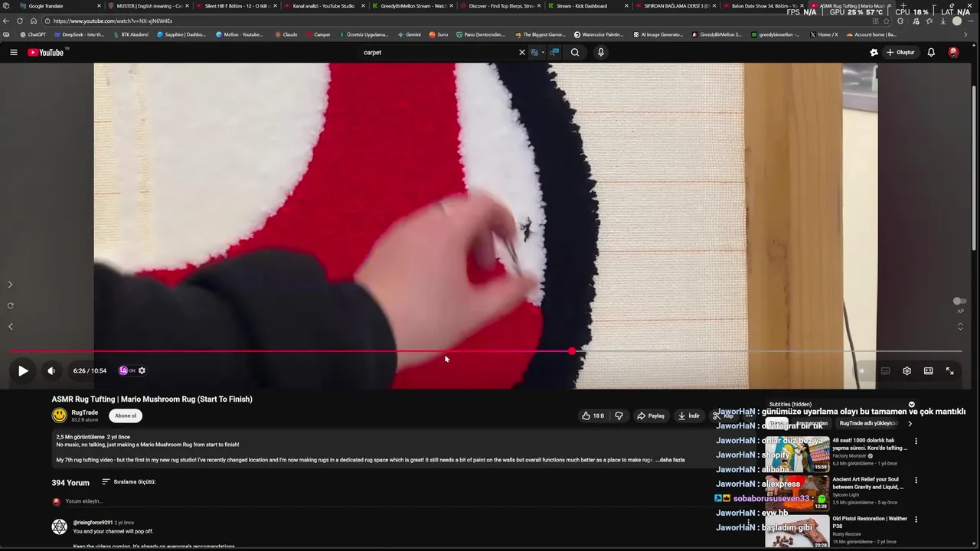Create a clip with Klip
980x551 pixels.
[723, 416]
